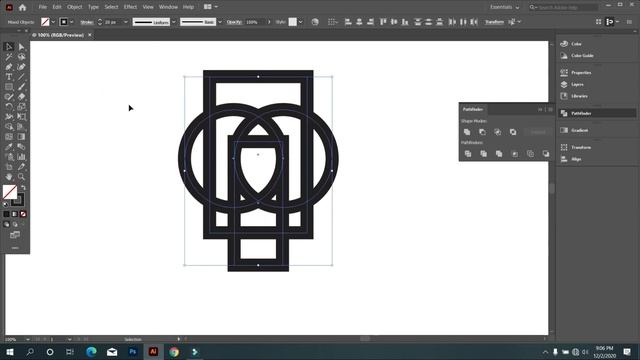This screenshot has width=640, height=360.
Task: Select the Zoom tool in toolbar
Action: [x=21, y=177]
